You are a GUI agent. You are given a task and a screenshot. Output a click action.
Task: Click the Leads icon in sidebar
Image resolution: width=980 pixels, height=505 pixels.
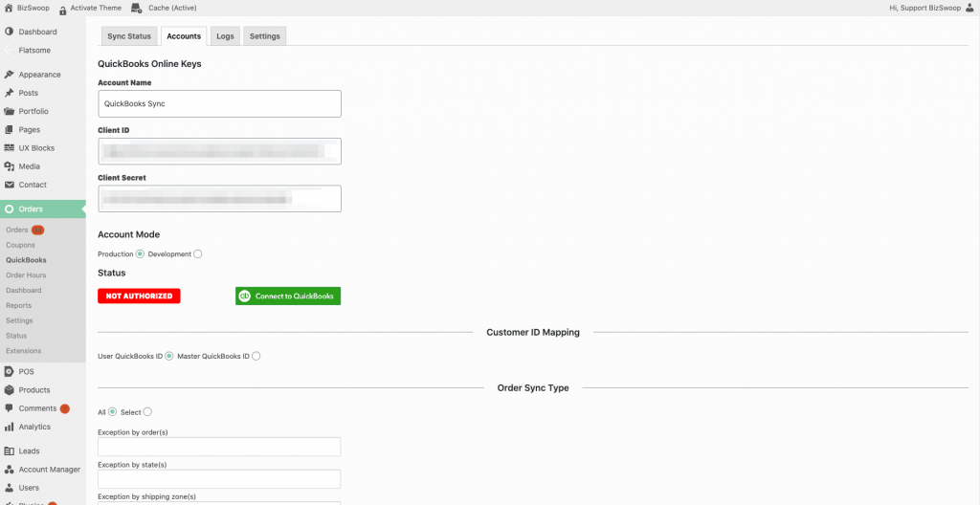pyautogui.click(x=9, y=450)
